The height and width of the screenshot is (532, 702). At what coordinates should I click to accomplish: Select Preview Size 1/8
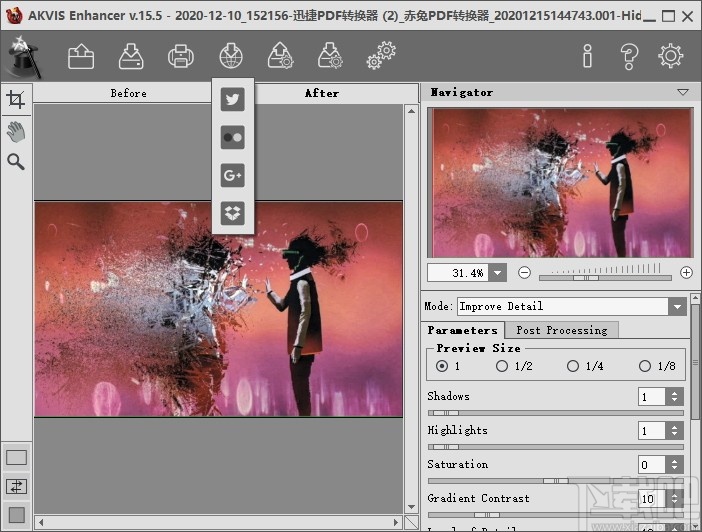pyautogui.click(x=645, y=366)
